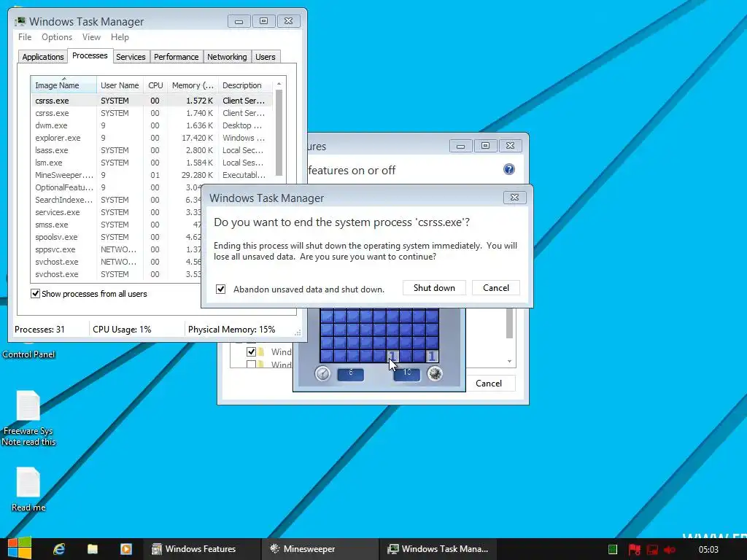This screenshot has width=747, height=560.
Task: Select smss.exe process row
Action: point(116,225)
